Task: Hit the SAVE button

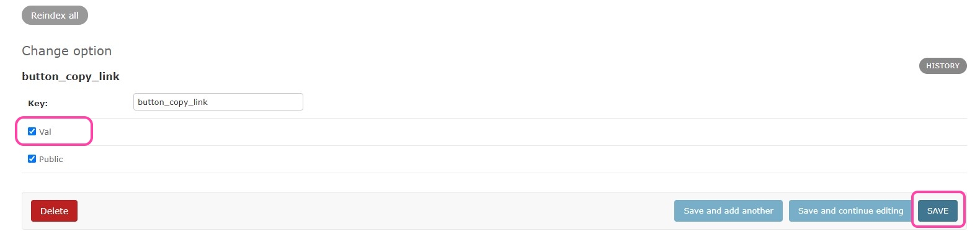Action: point(937,211)
